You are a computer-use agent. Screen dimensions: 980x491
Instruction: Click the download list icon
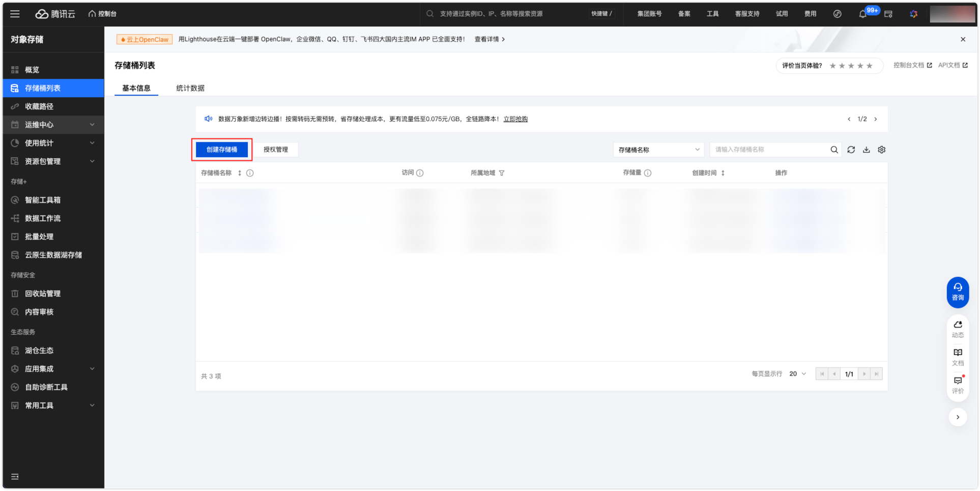[x=866, y=150]
